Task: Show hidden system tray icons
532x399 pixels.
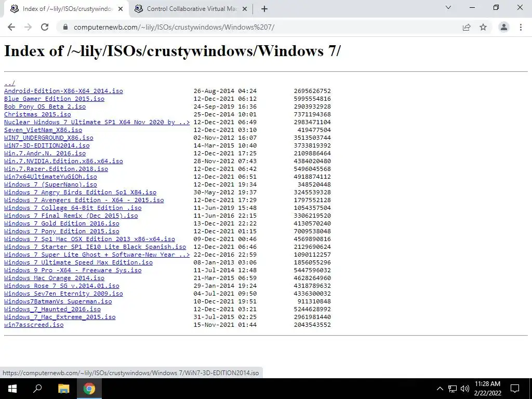Action: point(440,389)
